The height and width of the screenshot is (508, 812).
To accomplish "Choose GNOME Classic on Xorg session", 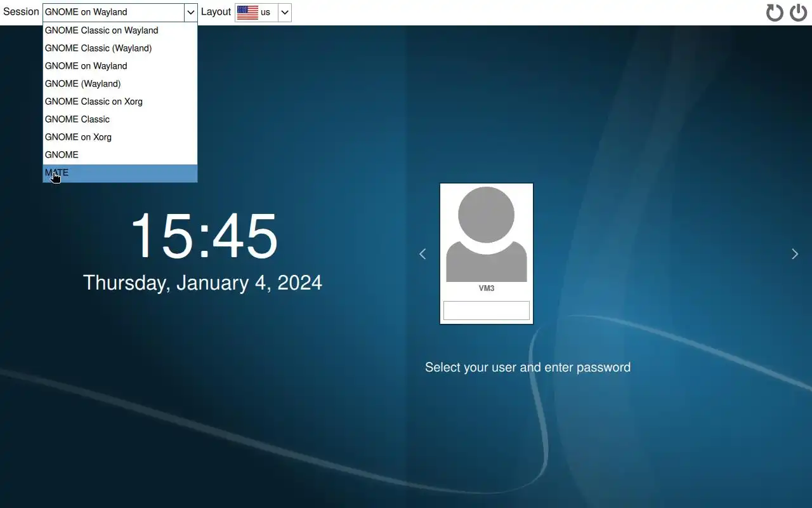I will coord(120,102).
